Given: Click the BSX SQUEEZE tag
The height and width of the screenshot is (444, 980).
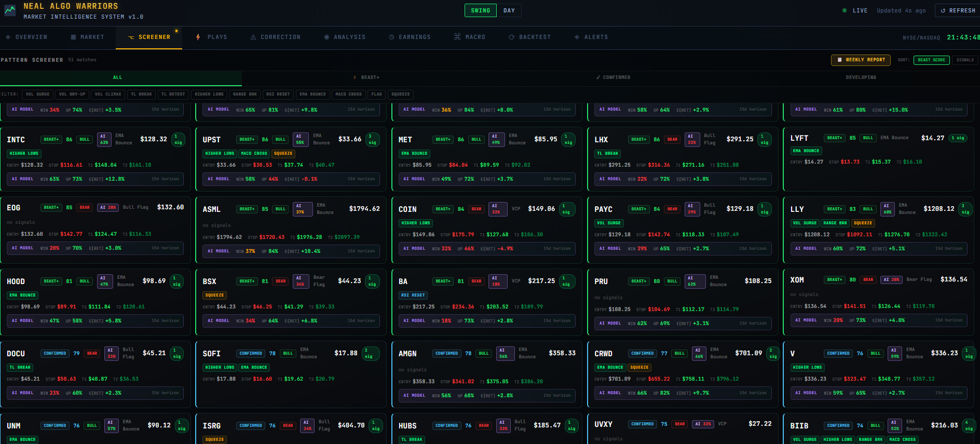Looking at the screenshot, I should point(214,295).
